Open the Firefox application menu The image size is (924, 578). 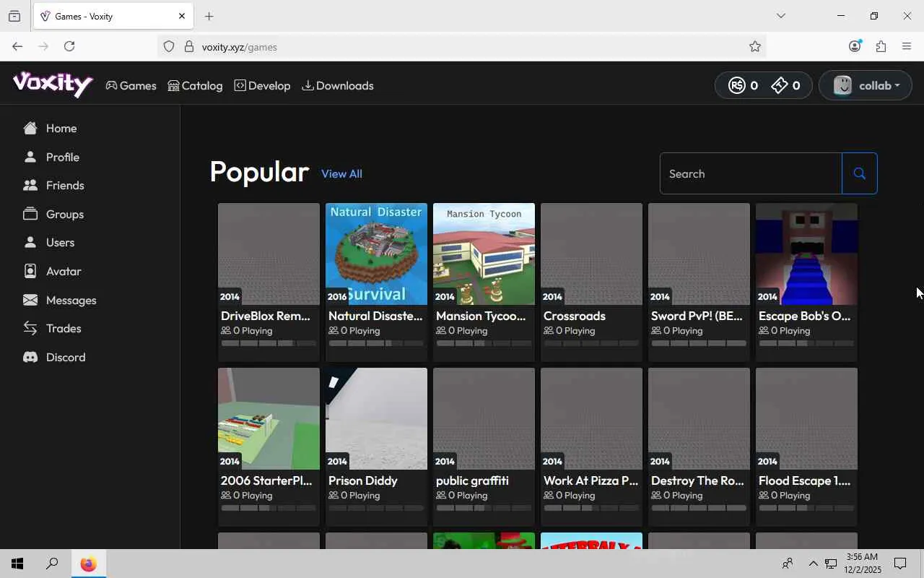click(907, 46)
